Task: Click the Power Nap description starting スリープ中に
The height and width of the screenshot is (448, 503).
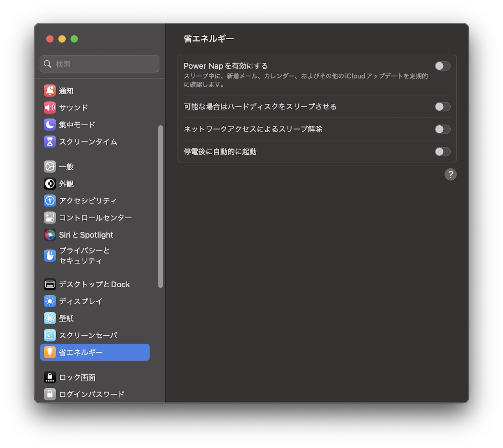Action: 306,80
